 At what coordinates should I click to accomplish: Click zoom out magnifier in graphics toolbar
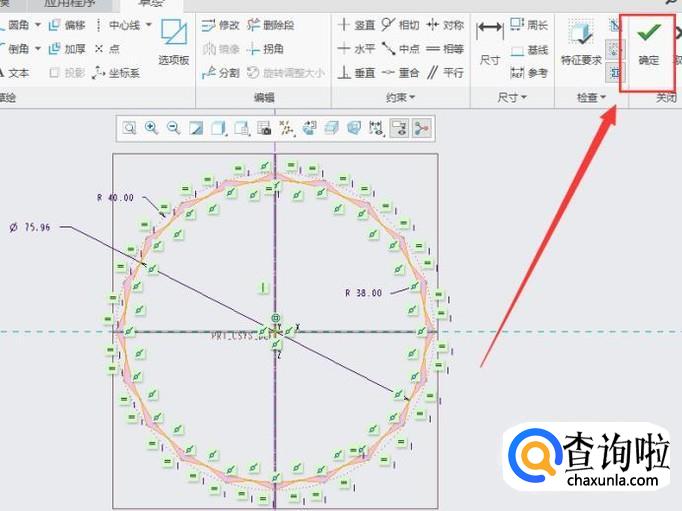click(x=173, y=127)
